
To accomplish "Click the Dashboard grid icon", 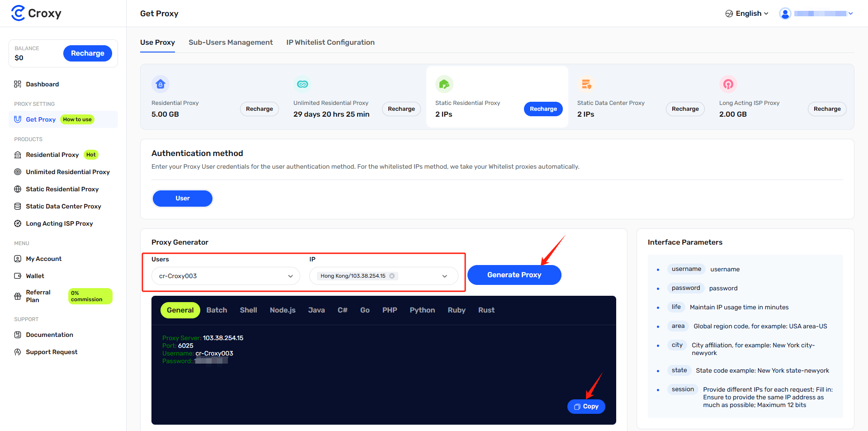I will [x=18, y=84].
